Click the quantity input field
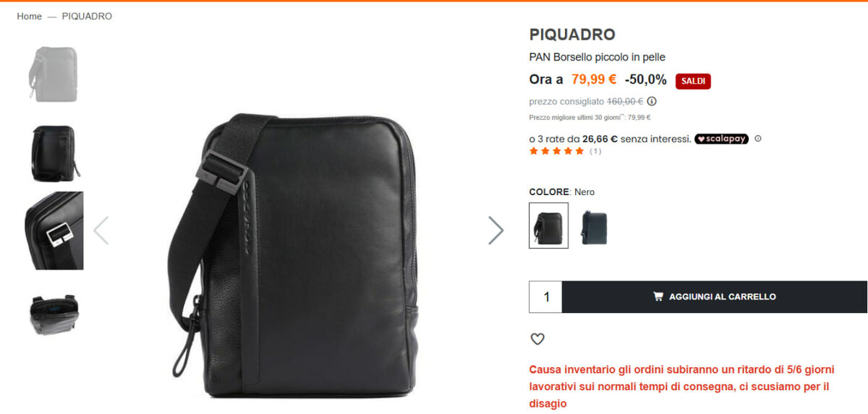 pos(546,297)
